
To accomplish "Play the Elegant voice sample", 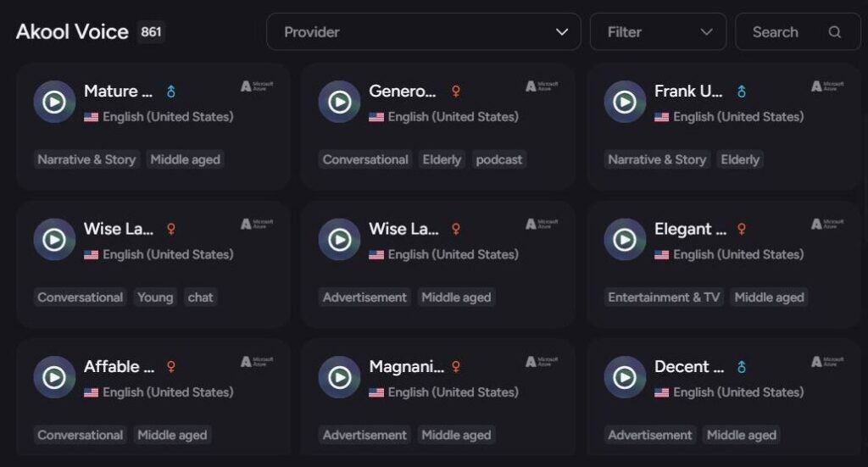I will tap(625, 240).
